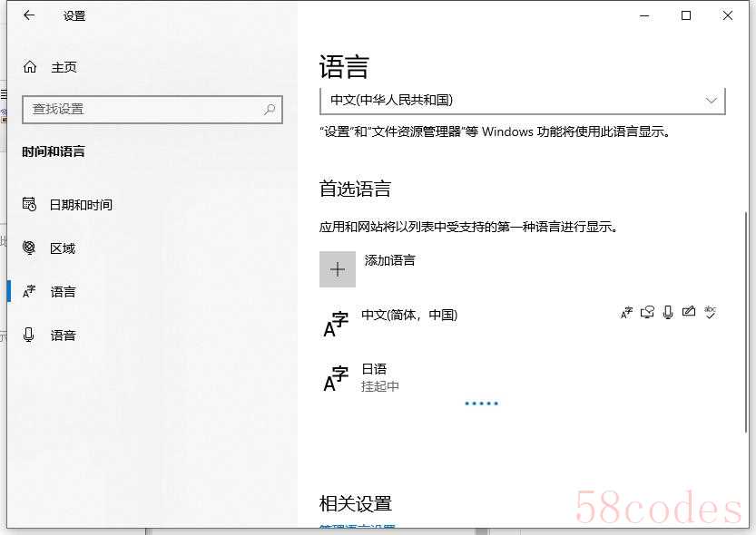Click the language icon beside 中文(简体，中国)
The width and height of the screenshot is (756, 535).
(x=336, y=324)
